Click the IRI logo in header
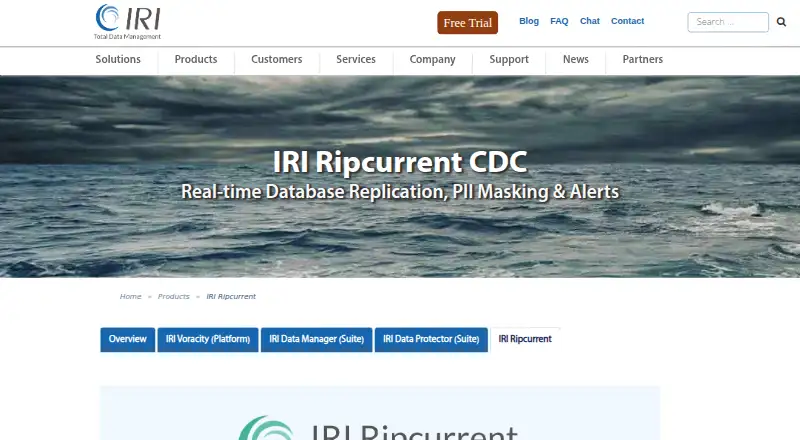This screenshot has width=800, height=440. [x=128, y=22]
